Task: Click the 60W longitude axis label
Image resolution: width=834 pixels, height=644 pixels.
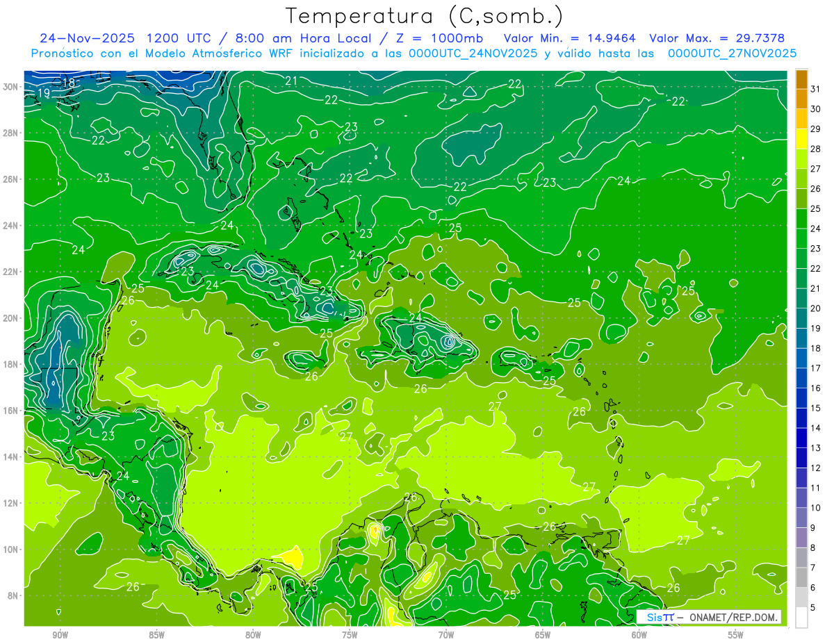Action: pos(639,635)
